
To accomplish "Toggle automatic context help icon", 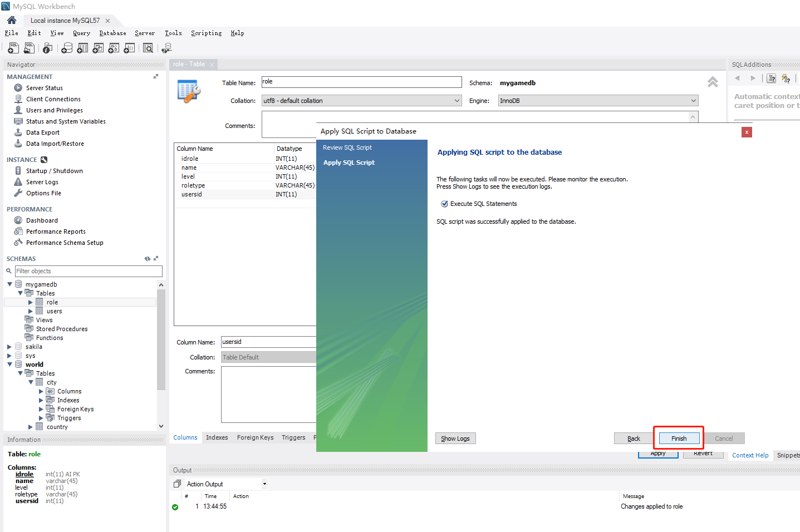I will click(x=772, y=78).
